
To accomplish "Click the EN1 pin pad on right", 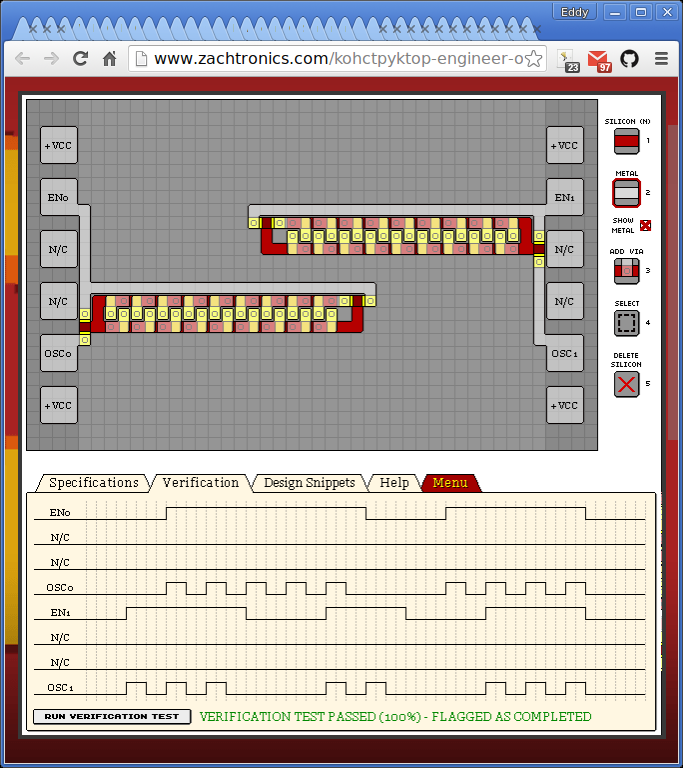I will (x=565, y=198).
